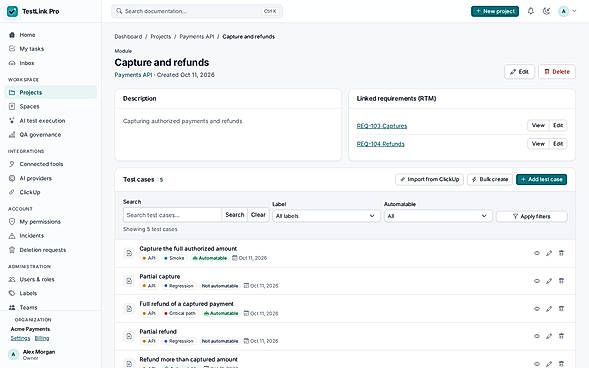Open Inbox in sidebar
This screenshot has width=589, height=368.
click(50, 63)
